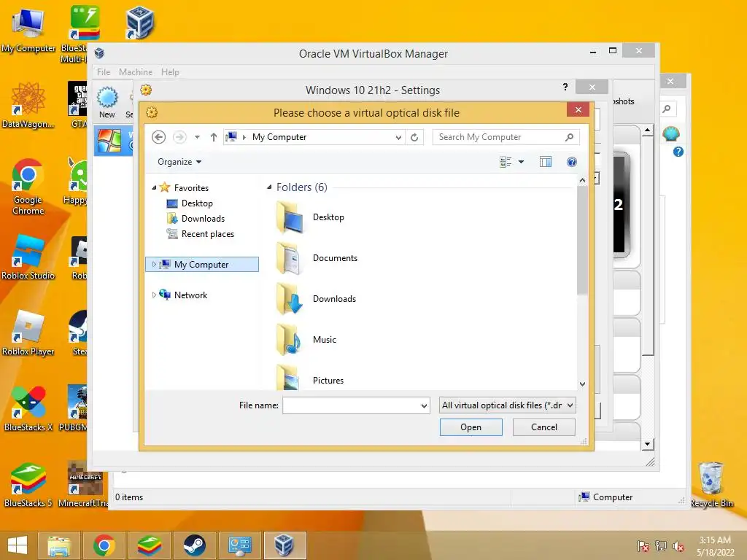This screenshot has height=560, width=747.
Task: Collapse the Favorites tree group
Action: pyautogui.click(x=154, y=187)
